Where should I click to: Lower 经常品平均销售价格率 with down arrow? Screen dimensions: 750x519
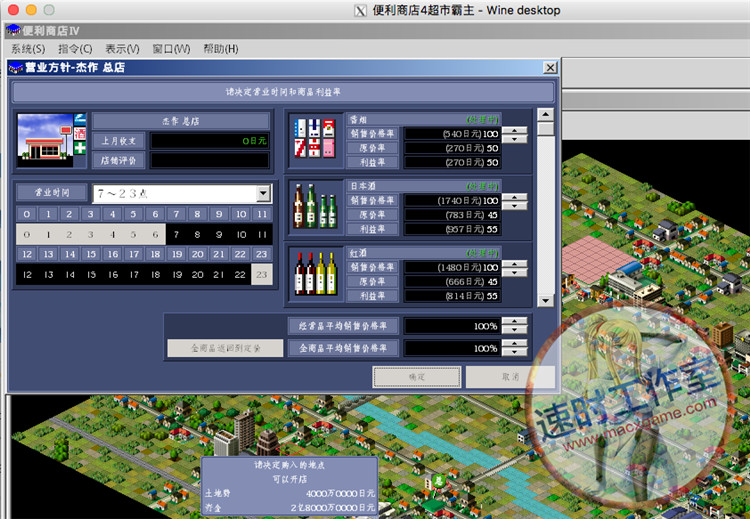(x=514, y=330)
